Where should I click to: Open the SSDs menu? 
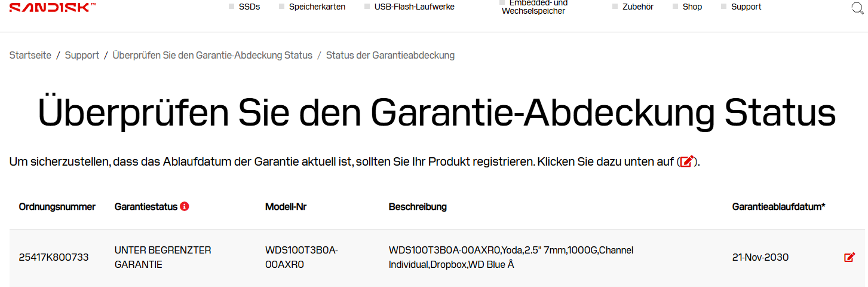click(249, 7)
